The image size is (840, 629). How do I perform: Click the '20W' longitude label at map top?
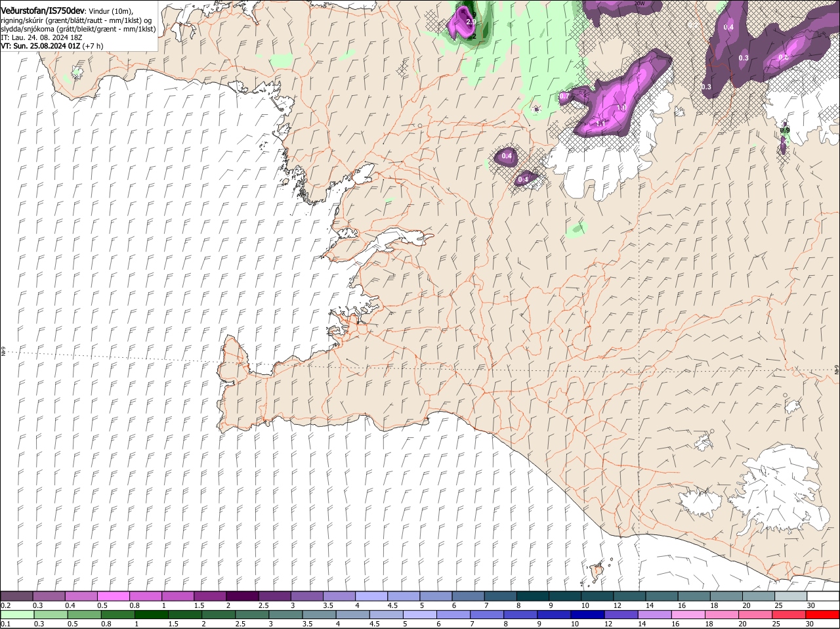(x=640, y=3)
